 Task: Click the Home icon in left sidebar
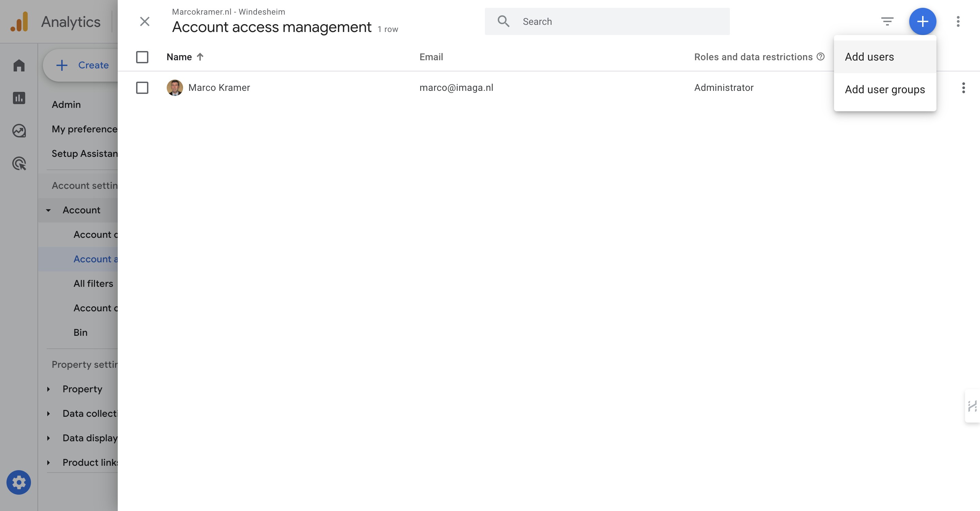19,65
